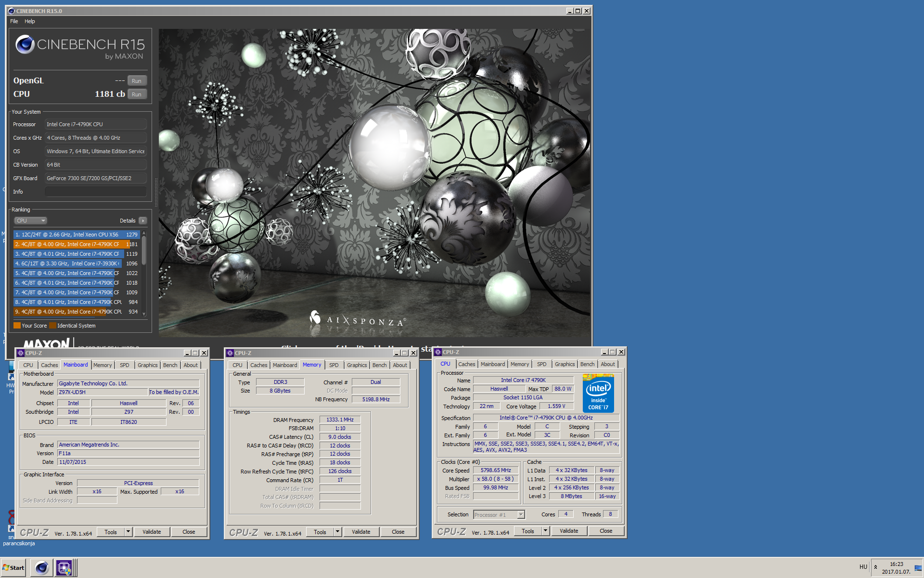The height and width of the screenshot is (578, 924).
Task: Click Tools in Memory CPU-Z window
Action: (x=320, y=532)
